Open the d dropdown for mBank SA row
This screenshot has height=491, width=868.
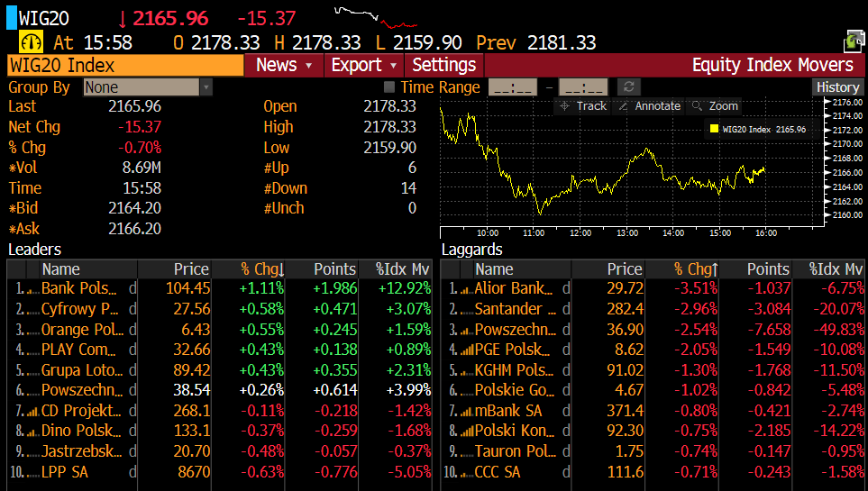pos(566,412)
